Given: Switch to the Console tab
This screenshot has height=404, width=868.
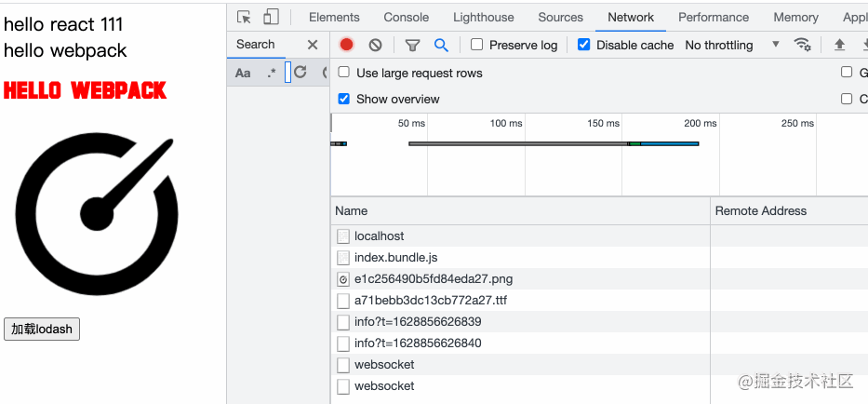Looking at the screenshot, I should [407, 17].
